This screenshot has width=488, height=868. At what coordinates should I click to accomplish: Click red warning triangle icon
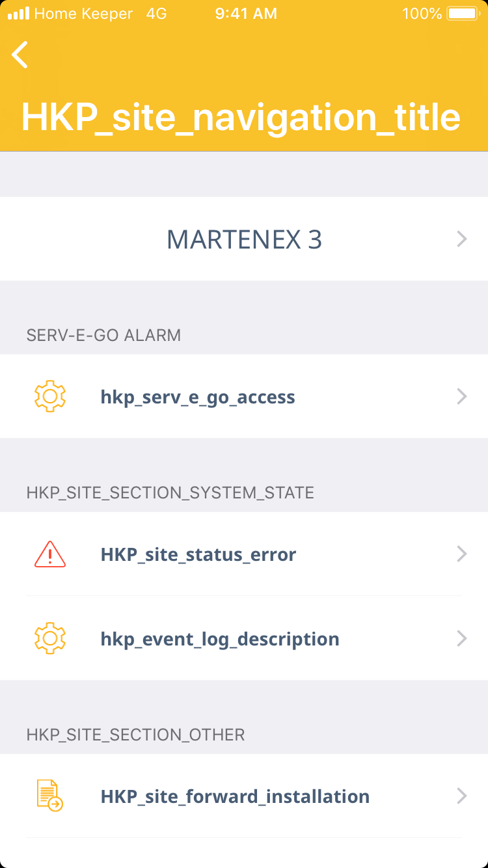tap(50, 554)
